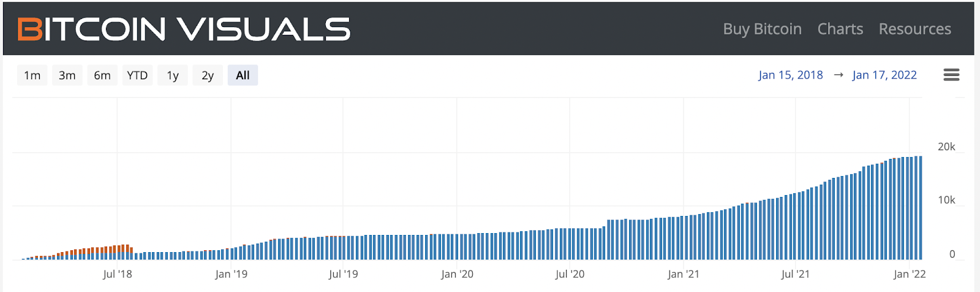Image resolution: width=980 pixels, height=292 pixels.
Task: Open the Resources menu
Action: [915, 29]
